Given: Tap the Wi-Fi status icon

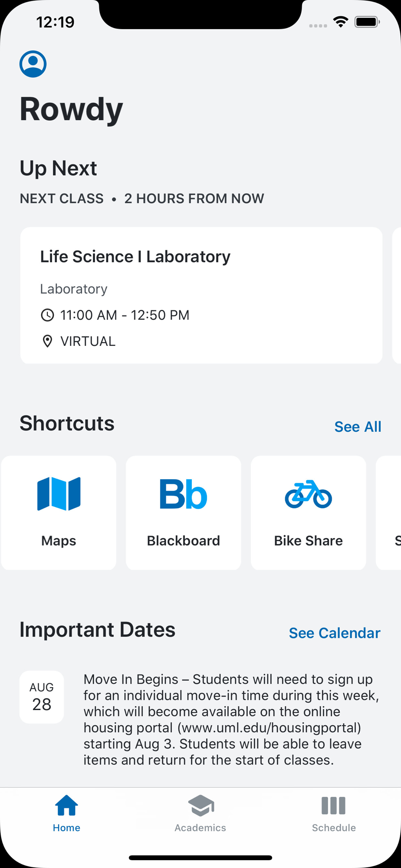Looking at the screenshot, I should (341, 22).
